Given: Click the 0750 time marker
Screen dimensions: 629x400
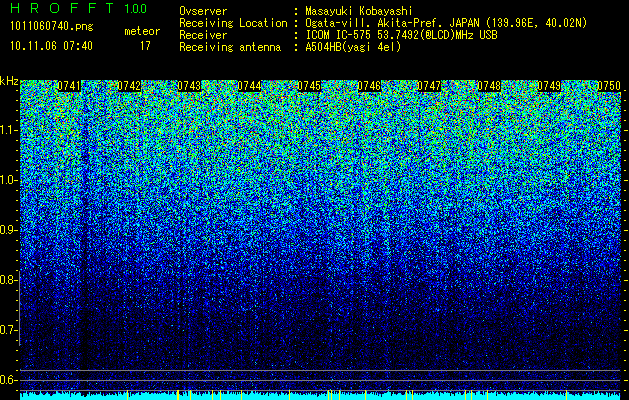Looking at the screenshot, I should pos(609,86).
